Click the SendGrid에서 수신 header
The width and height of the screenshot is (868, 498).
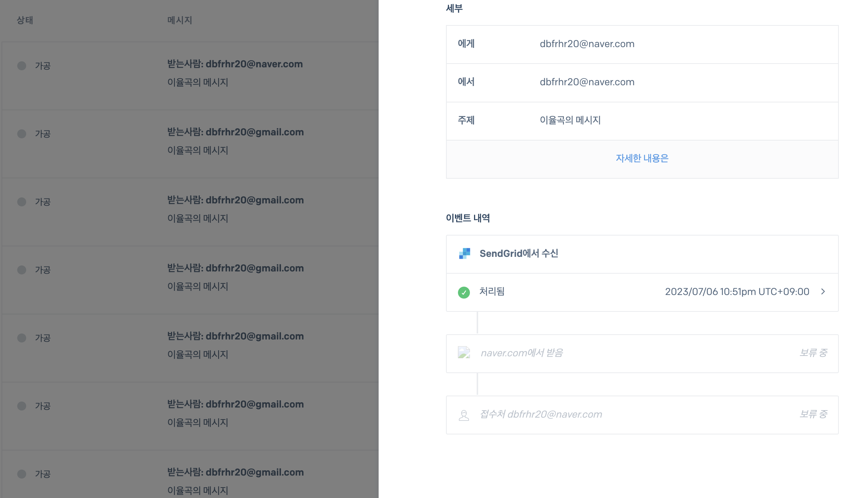519,253
